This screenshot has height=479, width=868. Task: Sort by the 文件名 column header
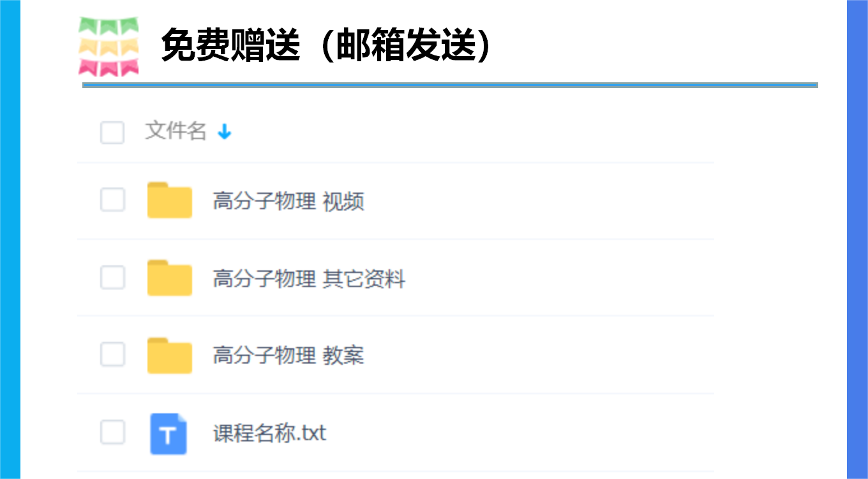coord(176,131)
